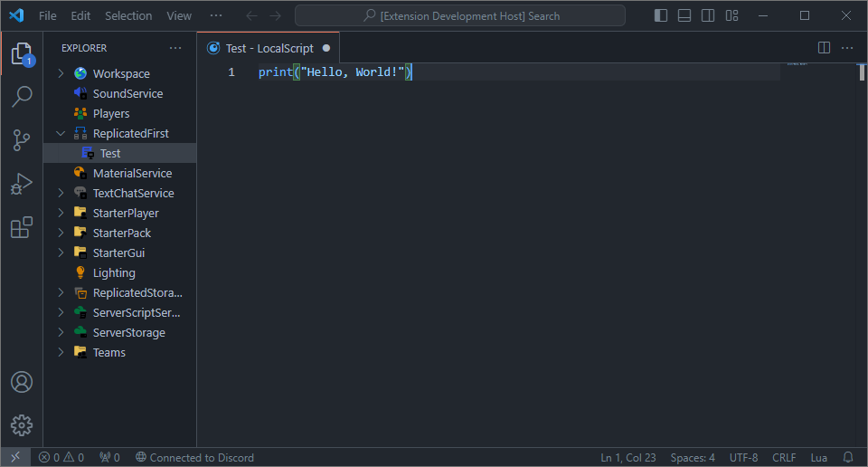This screenshot has width=868, height=467.
Task: Click the ServerScriptService icon
Action: click(80, 312)
